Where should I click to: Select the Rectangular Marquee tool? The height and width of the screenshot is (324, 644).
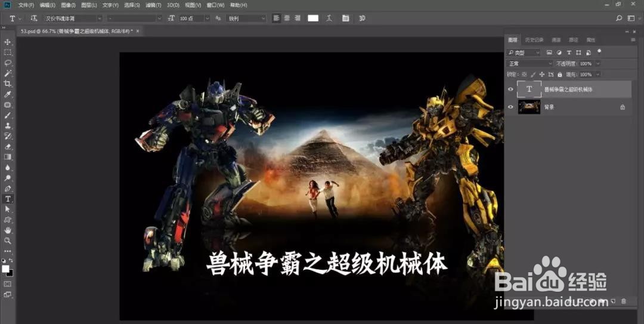(7, 53)
